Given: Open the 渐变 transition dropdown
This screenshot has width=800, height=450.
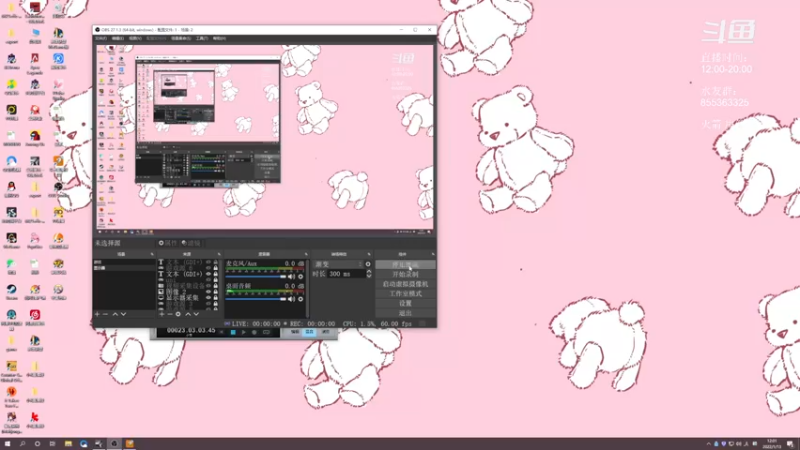Looking at the screenshot, I should (338, 264).
